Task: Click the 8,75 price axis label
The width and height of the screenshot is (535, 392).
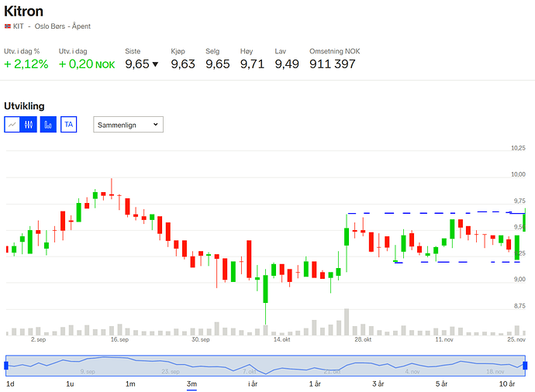Action: pyautogui.click(x=519, y=306)
